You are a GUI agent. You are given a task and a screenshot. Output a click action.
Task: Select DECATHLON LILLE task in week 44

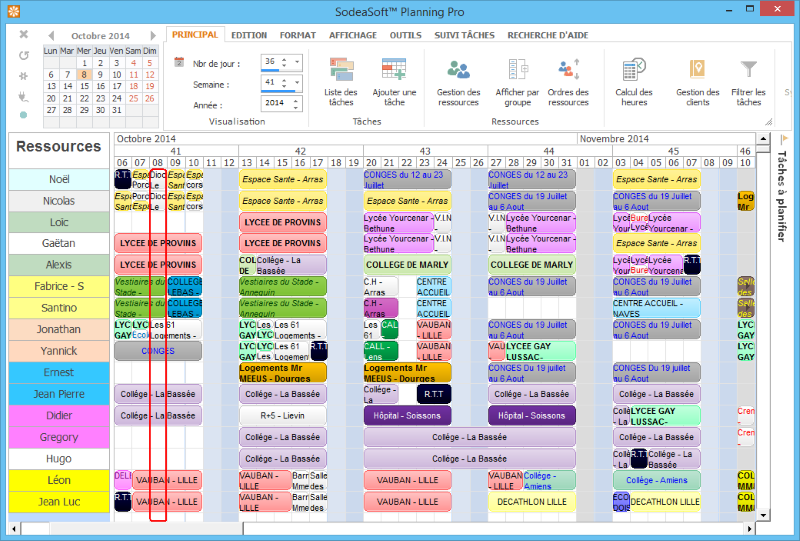click(531, 502)
